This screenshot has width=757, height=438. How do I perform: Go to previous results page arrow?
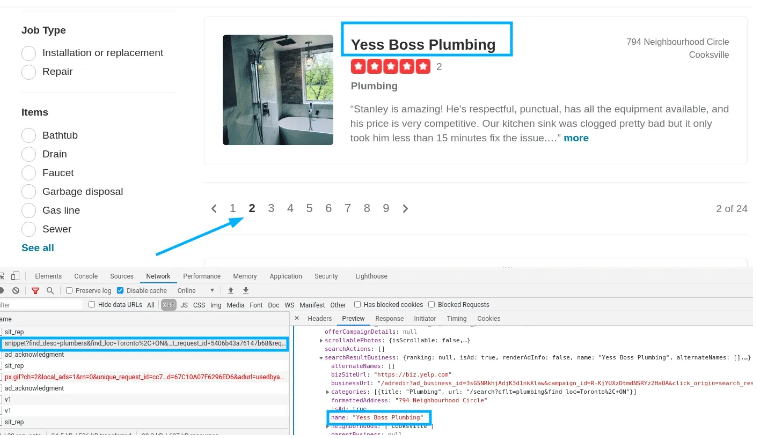pos(214,209)
